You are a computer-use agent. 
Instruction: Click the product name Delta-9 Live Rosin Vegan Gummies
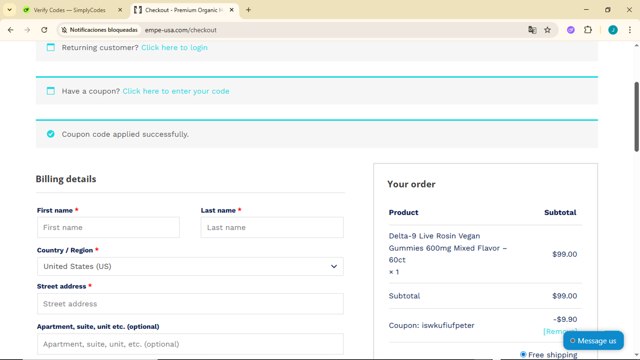click(448, 248)
